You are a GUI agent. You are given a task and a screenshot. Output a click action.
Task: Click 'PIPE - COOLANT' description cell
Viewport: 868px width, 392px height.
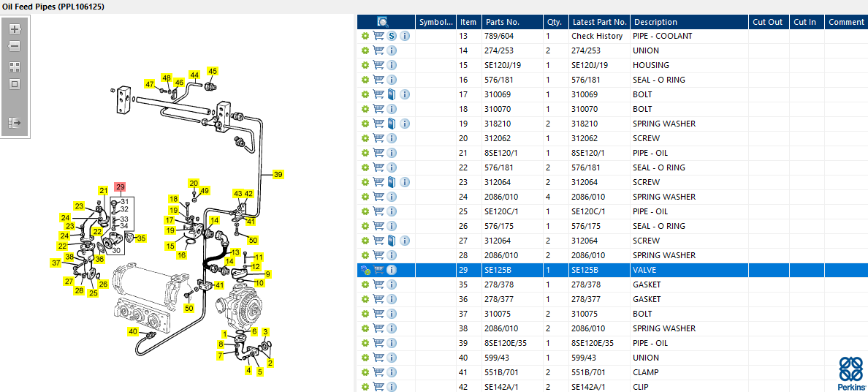tap(662, 36)
